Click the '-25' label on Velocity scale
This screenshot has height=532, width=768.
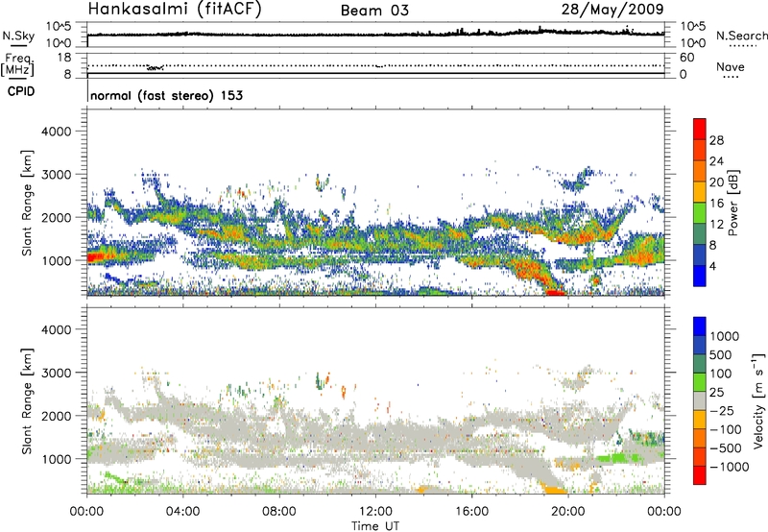(x=722, y=410)
